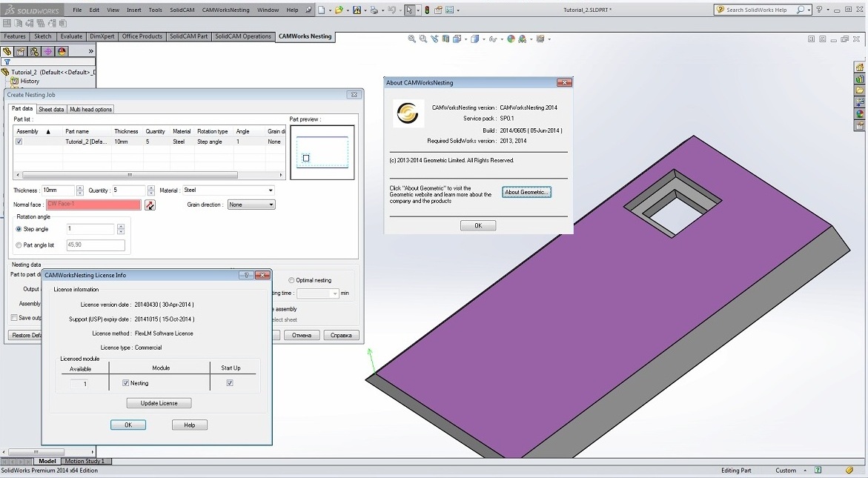Image resolution: width=868 pixels, height=478 pixels.
Task: Click the SolidWorks Resources home icon
Action: (x=860, y=67)
